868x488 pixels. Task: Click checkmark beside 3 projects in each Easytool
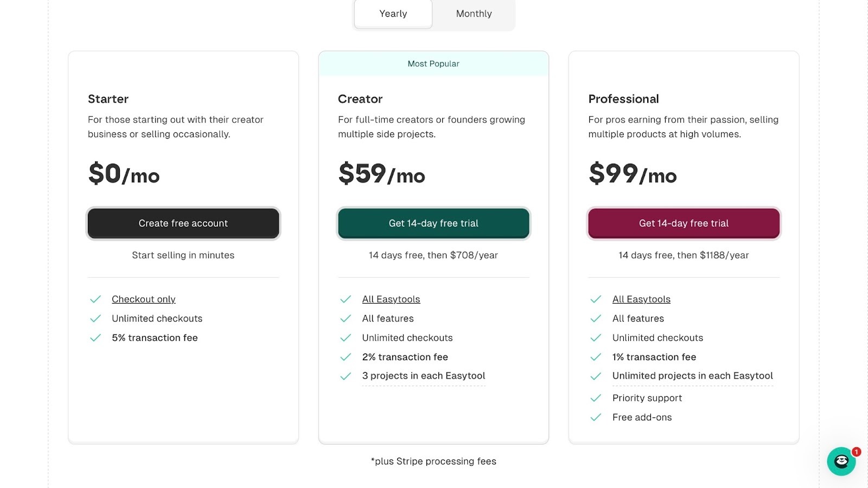(346, 376)
